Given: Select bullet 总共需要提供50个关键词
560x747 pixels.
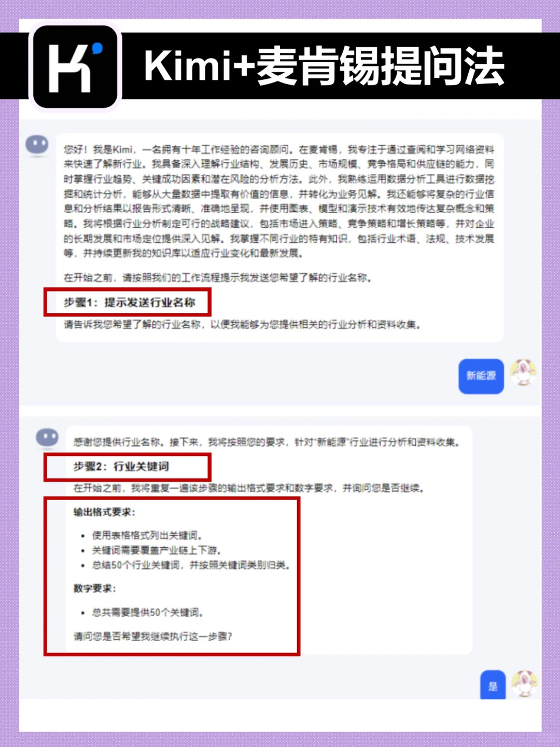Looking at the screenshot, I should [147, 613].
